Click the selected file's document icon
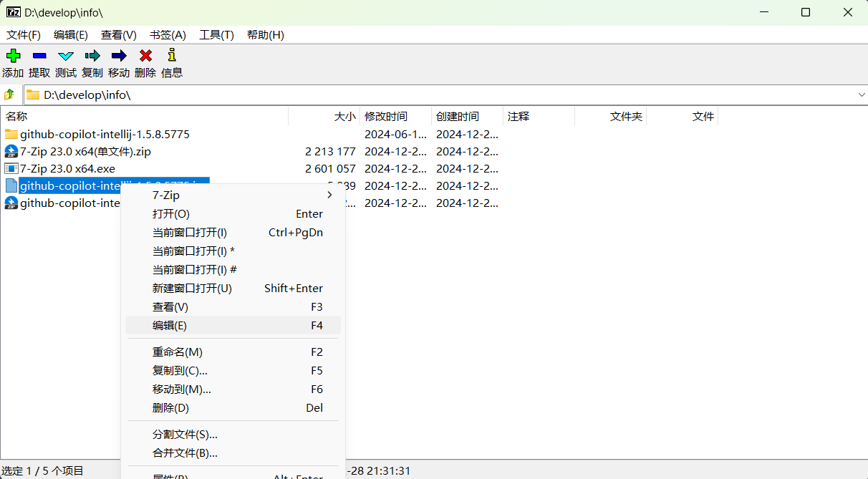The height and width of the screenshot is (479, 868). (11, 185)
